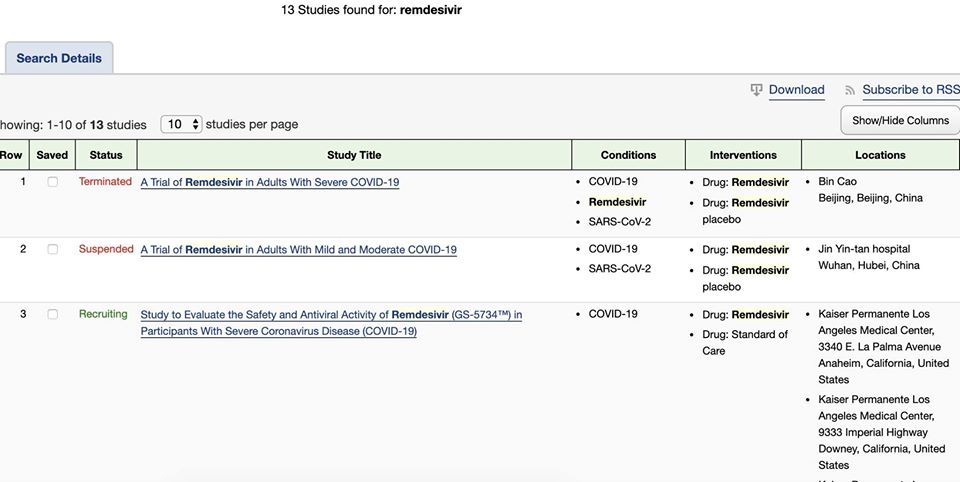Click row number 1 cell
Viewport: 960px width, 482px height.
click(23, 181)
